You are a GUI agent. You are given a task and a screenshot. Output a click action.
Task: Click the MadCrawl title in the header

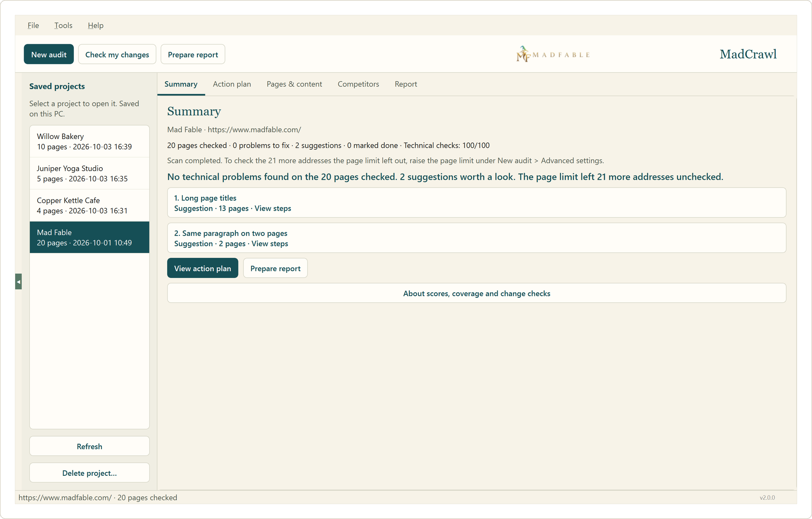pos(748,54)
